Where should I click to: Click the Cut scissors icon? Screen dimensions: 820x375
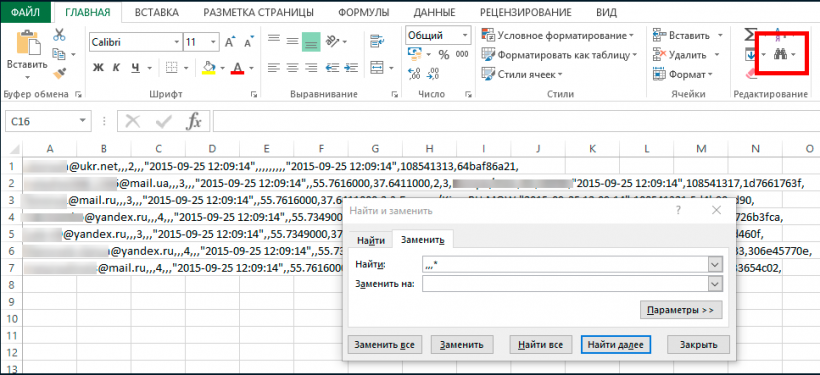(x=59, y=35)
